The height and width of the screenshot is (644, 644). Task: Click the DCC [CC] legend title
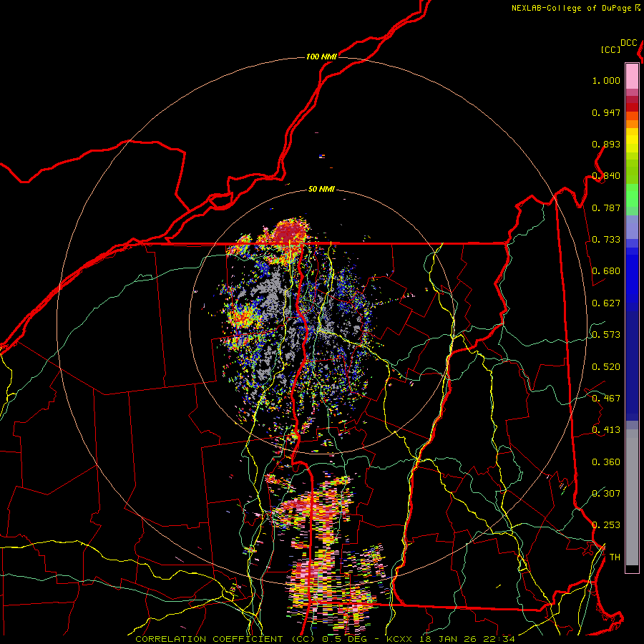click(x=619, y=46)
